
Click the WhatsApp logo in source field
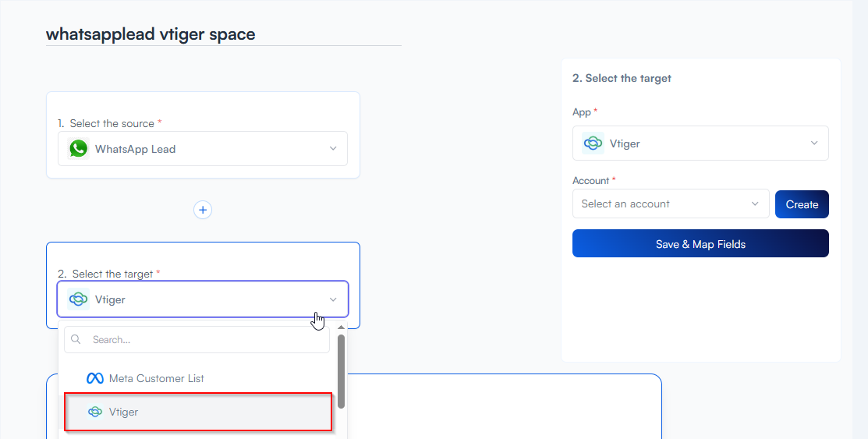click(79, 149)
